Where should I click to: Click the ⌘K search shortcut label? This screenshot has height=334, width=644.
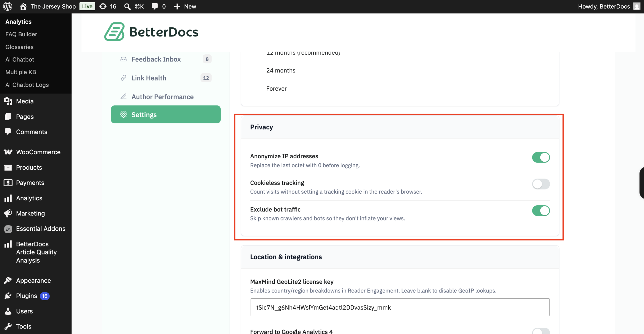coord(139,6)
